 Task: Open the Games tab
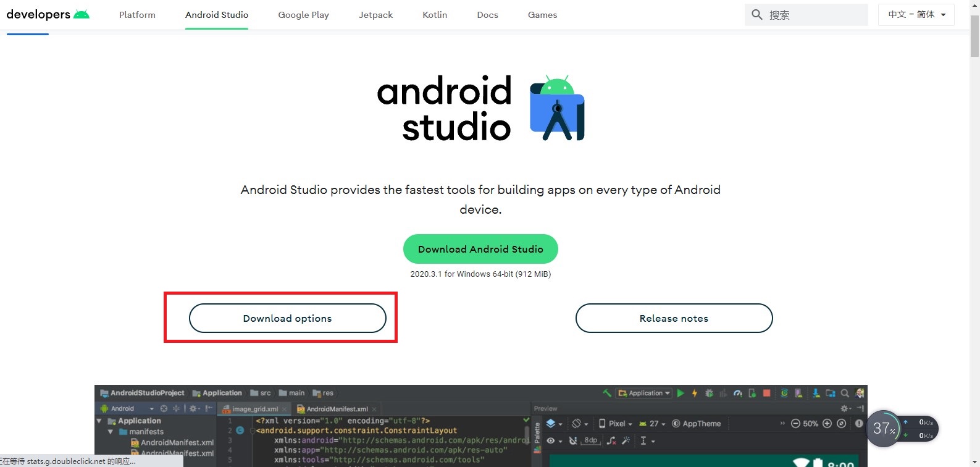click(x=542, y=15)
